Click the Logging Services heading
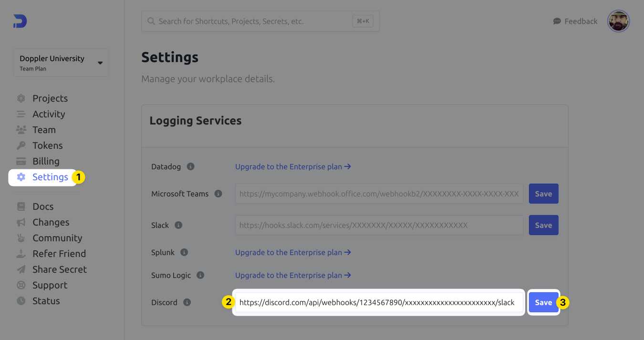Viewport: 644px width, 340px height. coord(196,121)
